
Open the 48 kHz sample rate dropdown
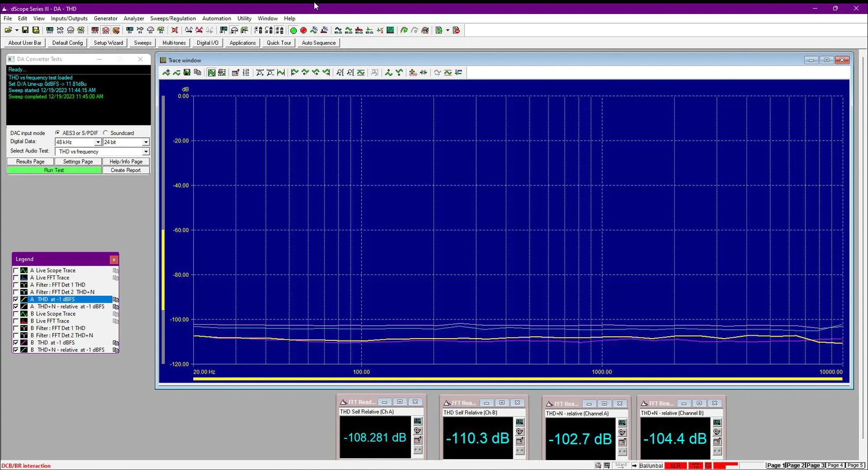[98, 142]
